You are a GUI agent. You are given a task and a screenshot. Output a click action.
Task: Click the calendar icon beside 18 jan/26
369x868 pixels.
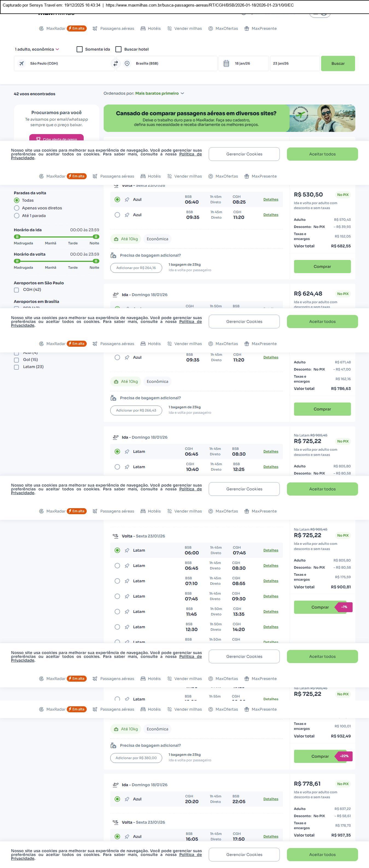(226, 63)
